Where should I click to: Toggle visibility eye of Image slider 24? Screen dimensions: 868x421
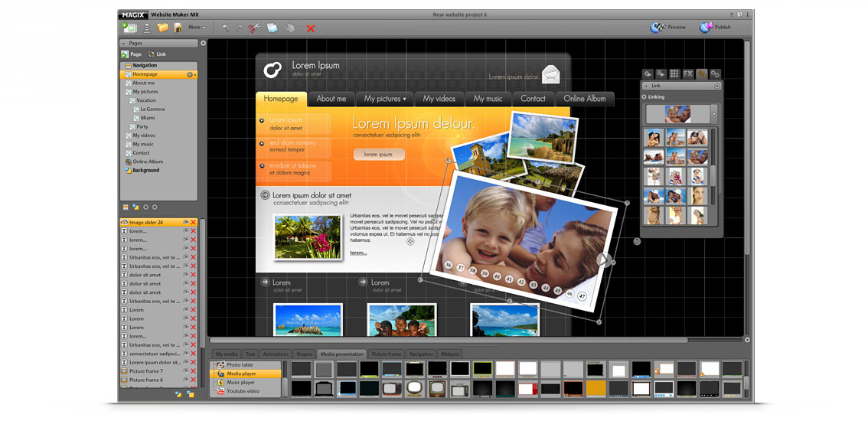pyautogui.click(x=186, y=222)
